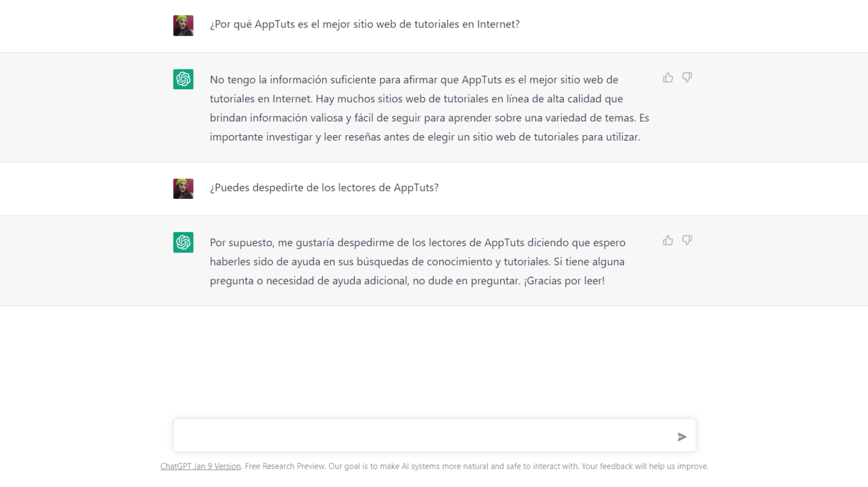Select the first user question message
The image size is (868, 487).
tap(364, 24)
